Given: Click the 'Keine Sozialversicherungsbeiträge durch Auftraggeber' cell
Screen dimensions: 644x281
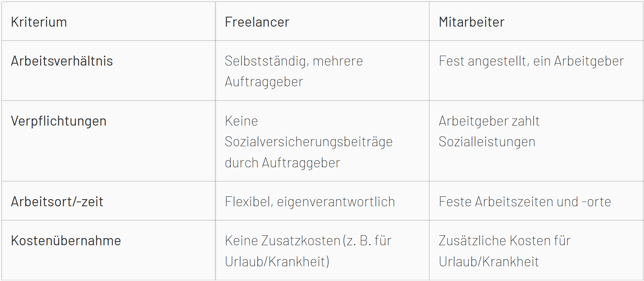Looking at the screenshot, I should click(322, 141).
